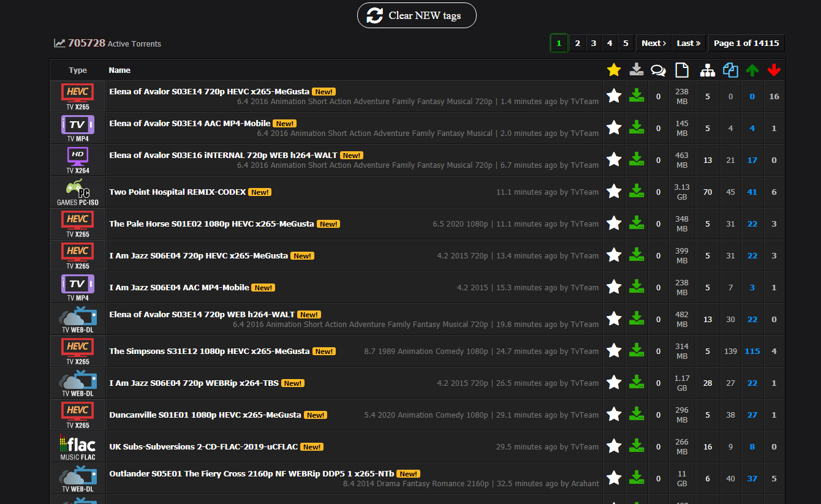Open The Pale Horse S01E02 1080p HEVC
821x504 pixels.
pyautogui.click(x=212, y=224)
